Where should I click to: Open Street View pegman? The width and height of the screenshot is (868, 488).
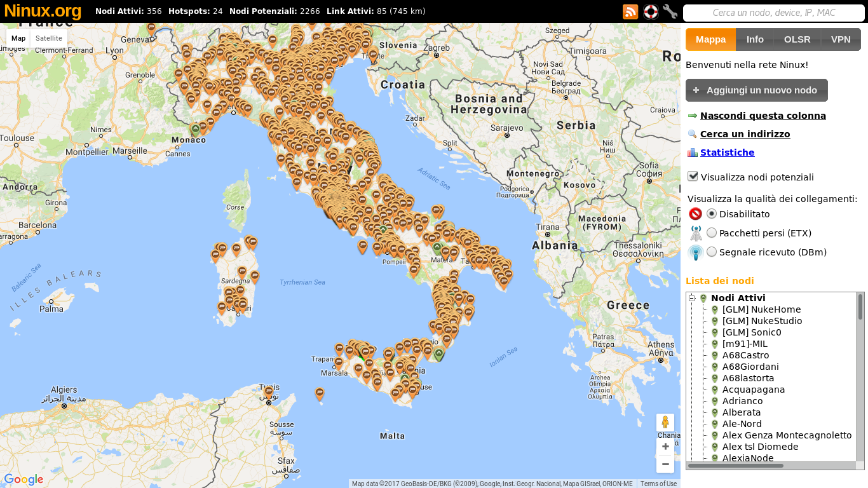665,423
